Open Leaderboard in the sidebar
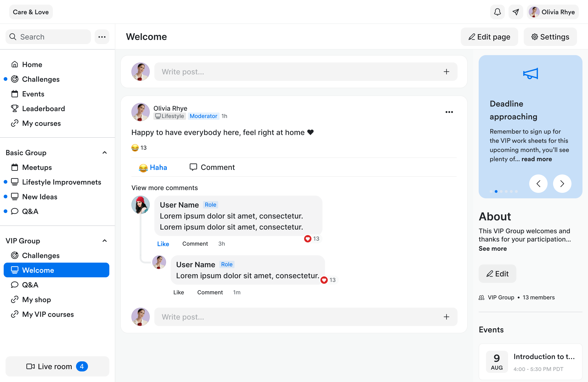Image resolution: width=588 pixels, height=382 pixels. pyautogui.click(x=43, y=108)
